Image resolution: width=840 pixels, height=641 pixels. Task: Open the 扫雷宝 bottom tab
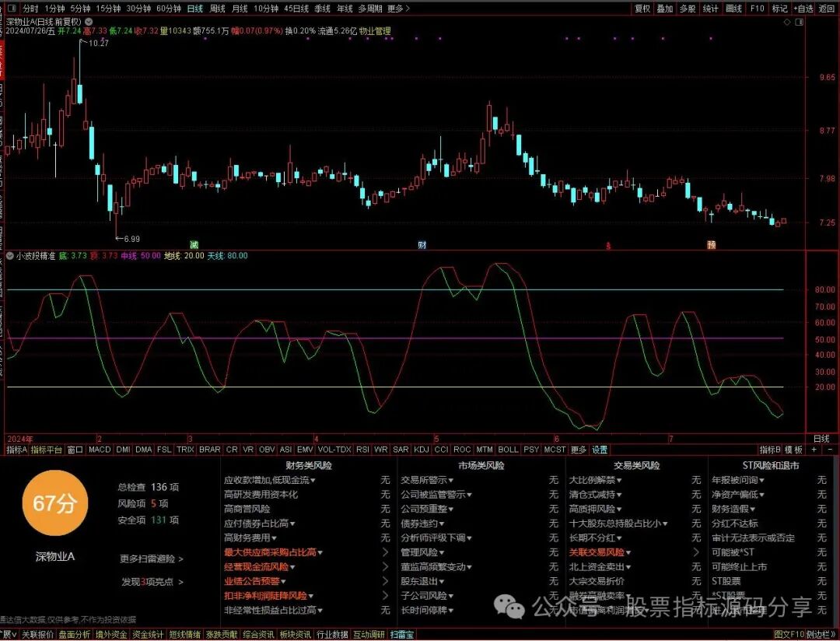point(402,635)
